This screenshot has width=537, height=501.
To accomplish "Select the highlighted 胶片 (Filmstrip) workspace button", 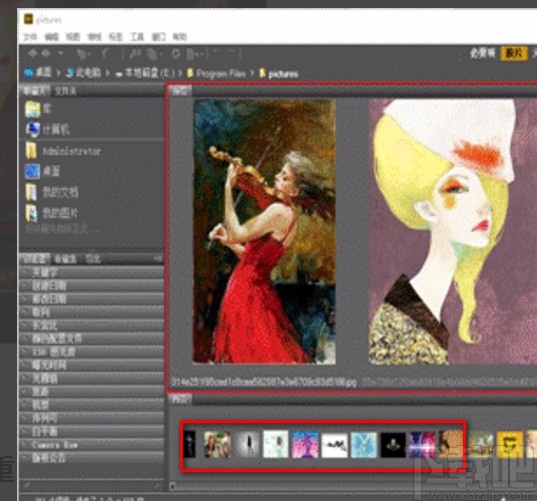I will 514,53.
